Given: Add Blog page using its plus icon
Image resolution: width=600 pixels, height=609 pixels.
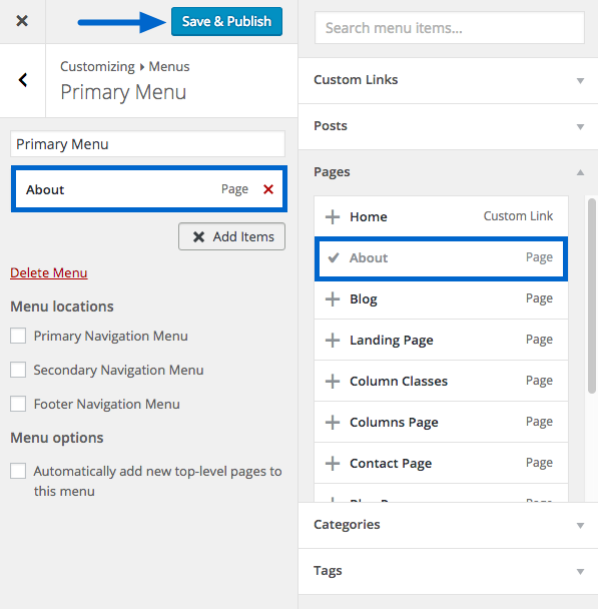Looking at the screenshot, I should pyautogui.click(x=332, y=299).
